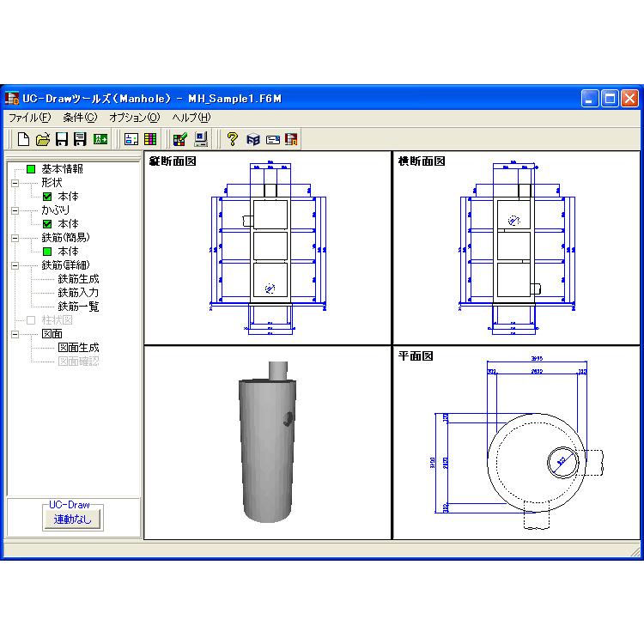Collapse the 図面 tree node
Screen dimensions: 644x644
coord(15,334)
